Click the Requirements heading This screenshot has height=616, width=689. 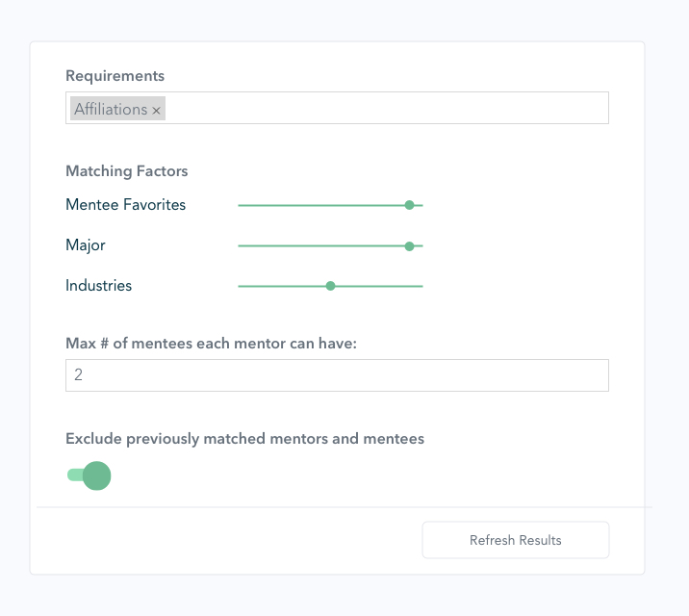point(115,76)
